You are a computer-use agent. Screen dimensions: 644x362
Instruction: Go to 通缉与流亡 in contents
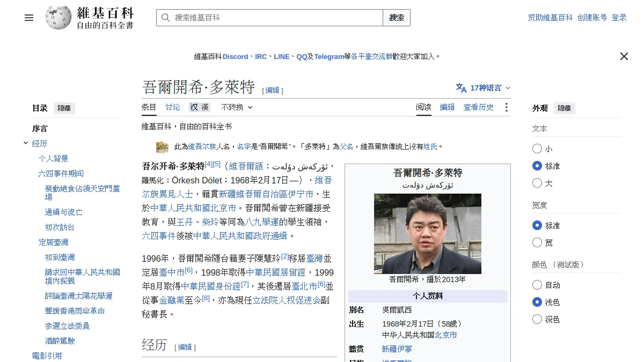[63, 212]
